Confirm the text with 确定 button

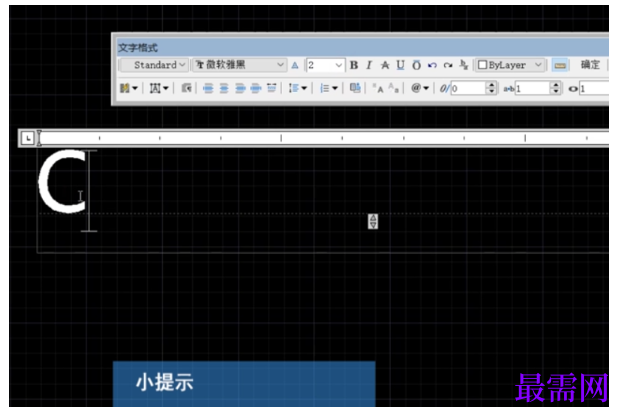[590, 65]
